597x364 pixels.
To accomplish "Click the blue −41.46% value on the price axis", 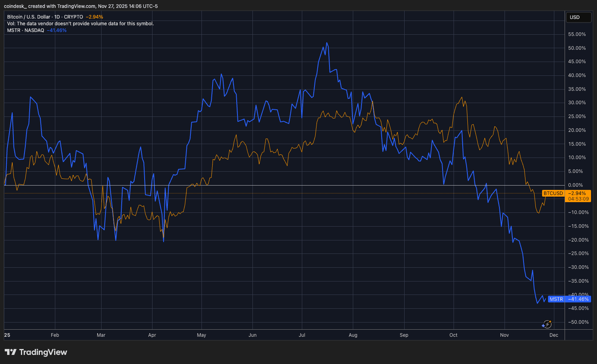I will coord(578,299).
